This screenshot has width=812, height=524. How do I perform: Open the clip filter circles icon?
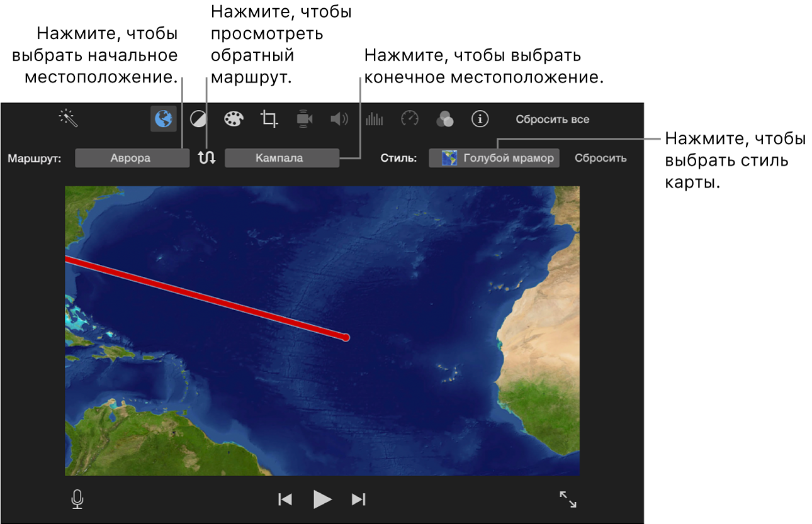(x=445, y=118)
